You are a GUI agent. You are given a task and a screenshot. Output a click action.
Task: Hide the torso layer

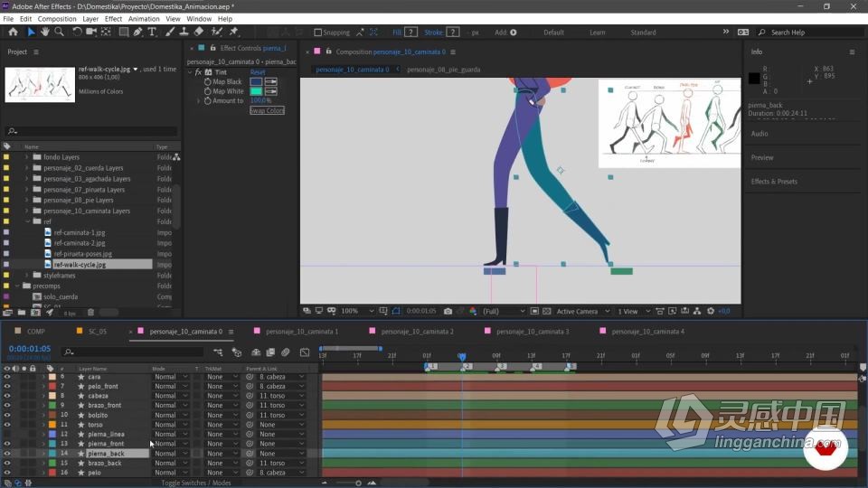[7, 425]
